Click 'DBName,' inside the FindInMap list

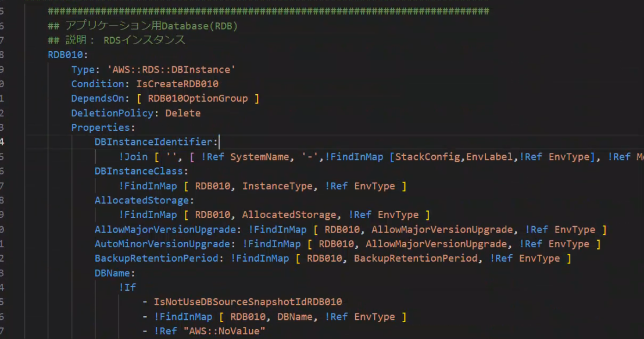298,317
